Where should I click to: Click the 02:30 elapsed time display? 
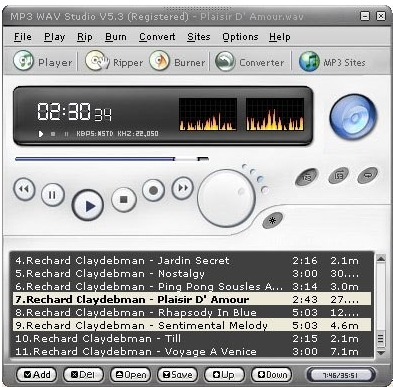[x=64, y=111]
